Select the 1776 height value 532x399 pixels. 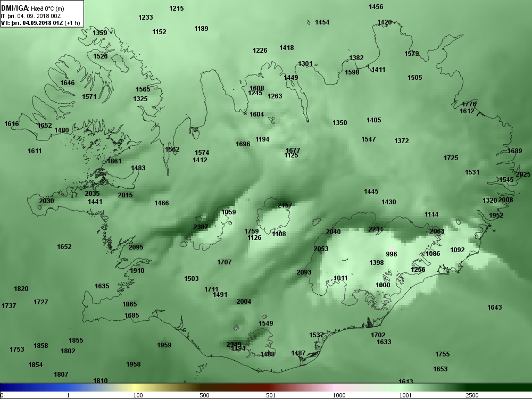point(469,104)
